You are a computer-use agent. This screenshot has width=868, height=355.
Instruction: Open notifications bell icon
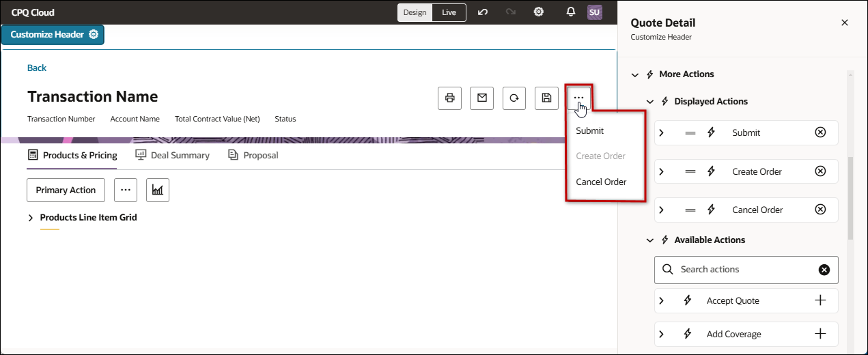point(571,12)
